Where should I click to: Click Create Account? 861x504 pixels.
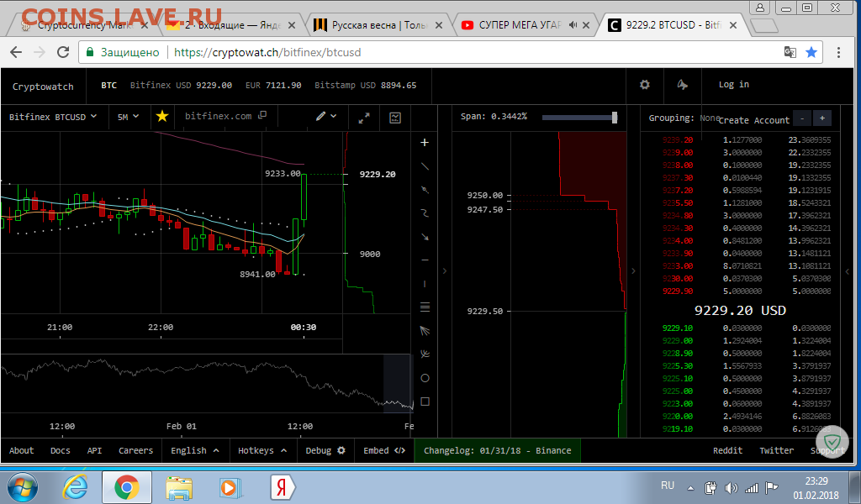pyautogui.click(x=754, y=121)
